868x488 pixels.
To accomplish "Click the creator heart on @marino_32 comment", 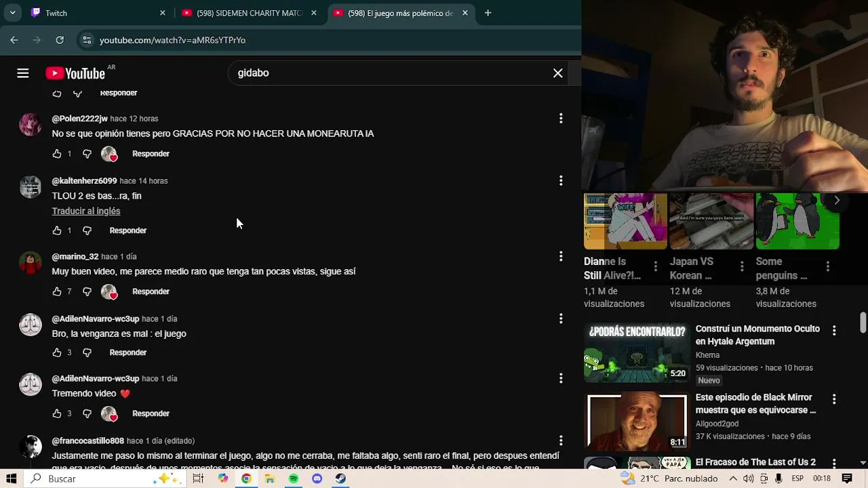I will coord(109,291).
